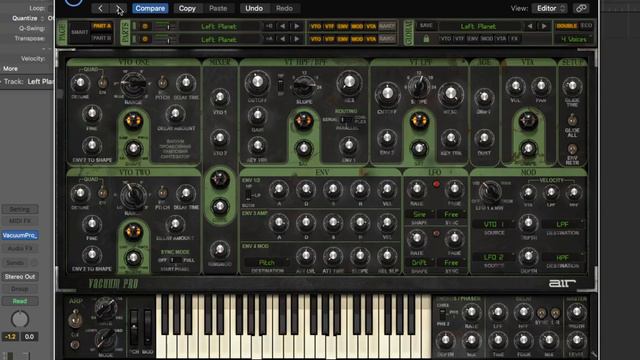Click the VTA VOL knob
640x360 pixels.
(x=516, y=86)
